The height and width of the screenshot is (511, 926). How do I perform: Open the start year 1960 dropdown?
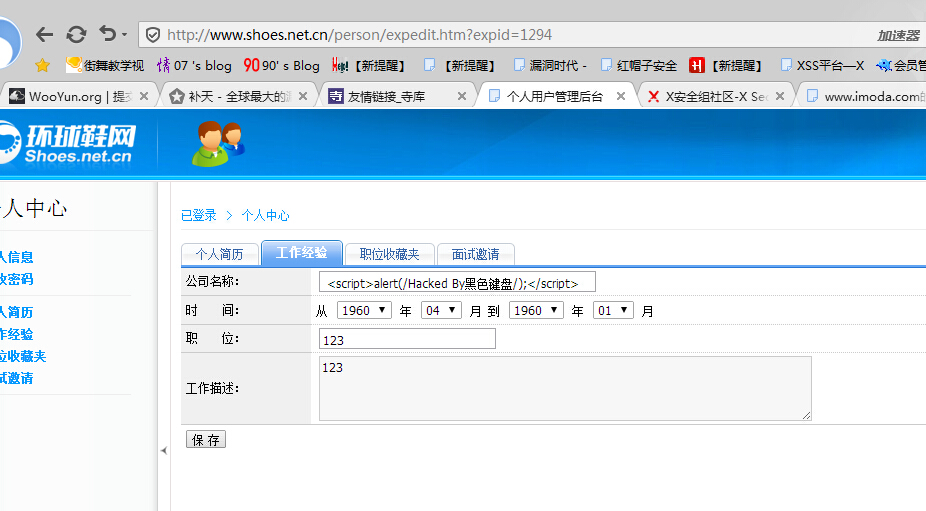point(364,311)
